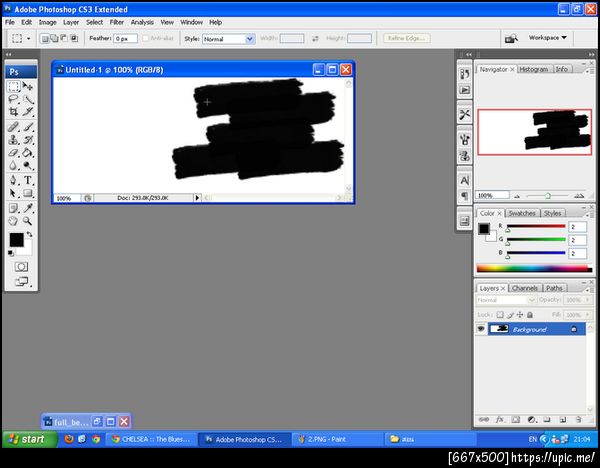Open foreground color picker in toolbox
Screen dimensions: 600x468
pyautogui.click(x=16, y=240)
